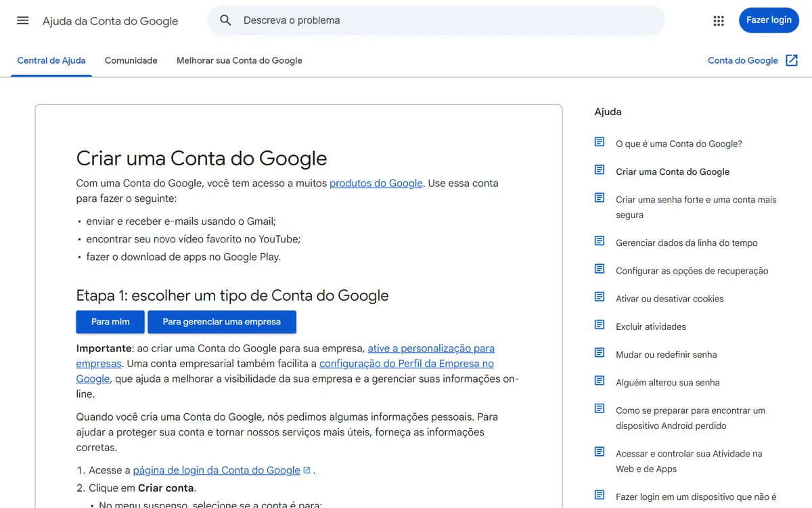The image size is (812, 508).
Task: Open Ativar ou desativar cookies article
Action: [670, 299]
